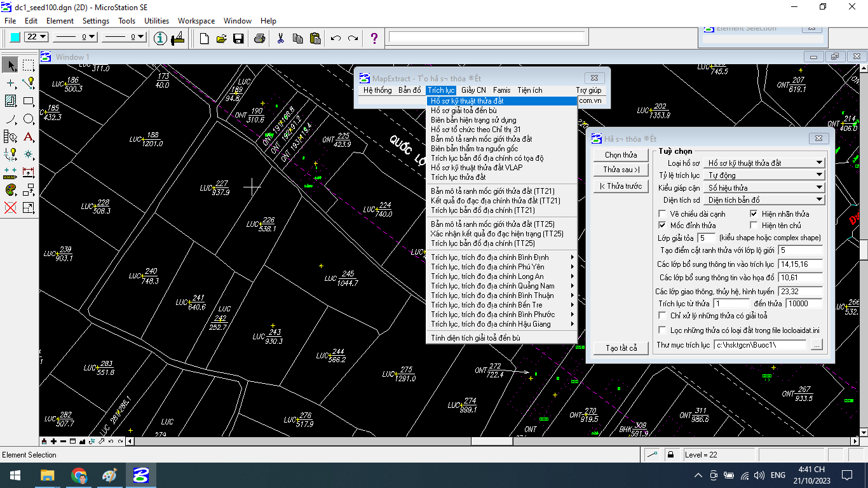Select the Change Element Attributes palette tool

(x=10, y=189)
